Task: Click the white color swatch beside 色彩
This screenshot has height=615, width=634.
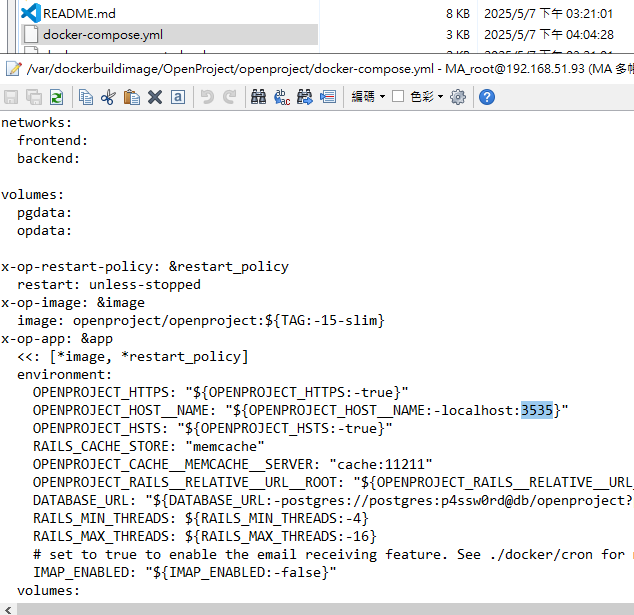Action: coord(398,97)
